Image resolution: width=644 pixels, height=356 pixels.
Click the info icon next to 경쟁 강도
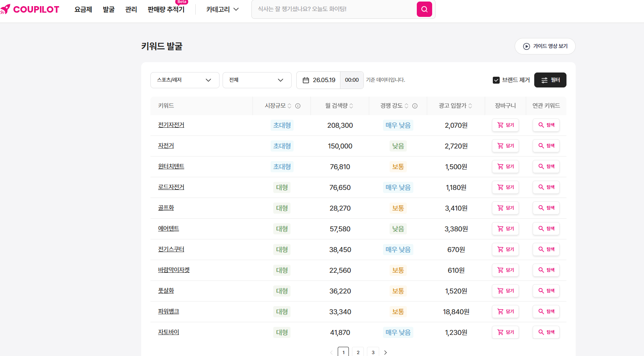pyautogui.click(x=415, y=106)
